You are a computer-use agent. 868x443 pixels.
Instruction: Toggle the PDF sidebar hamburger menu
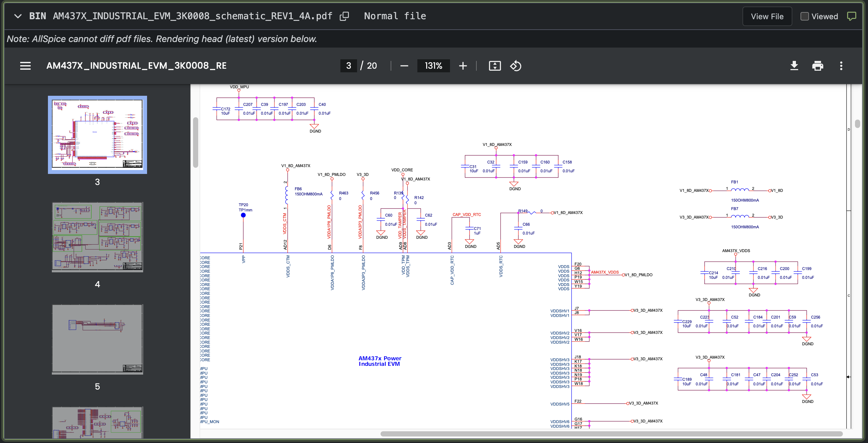pyautogui.click(x=25, y=66)
